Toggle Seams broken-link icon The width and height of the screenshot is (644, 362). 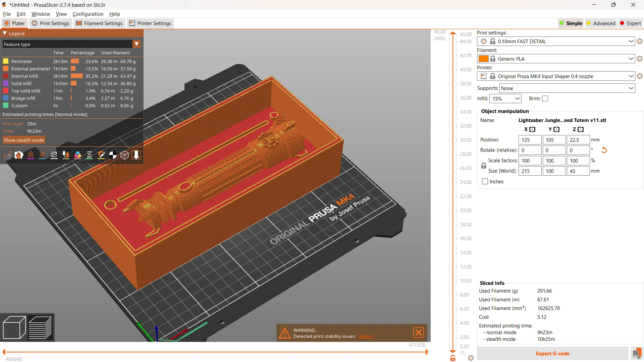[x=54, y=155]
